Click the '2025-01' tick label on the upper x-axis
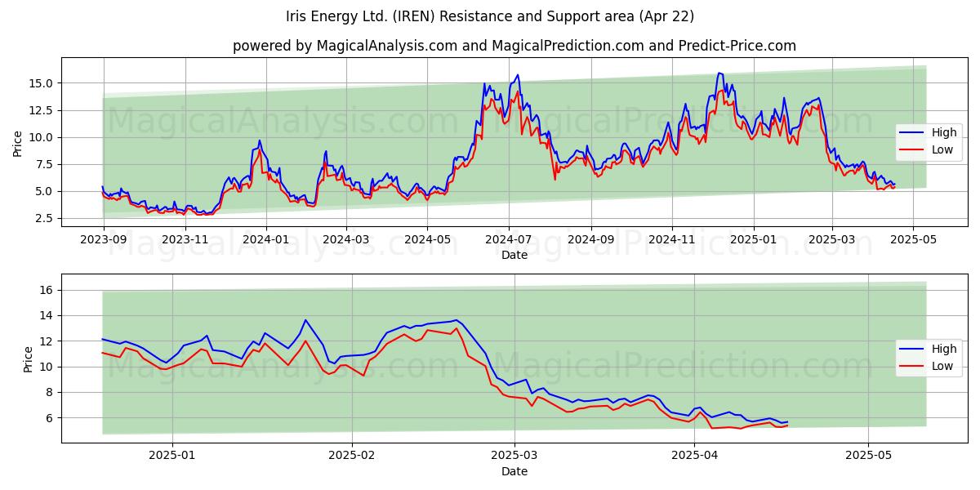980x490 pixels. pos(754,239)
